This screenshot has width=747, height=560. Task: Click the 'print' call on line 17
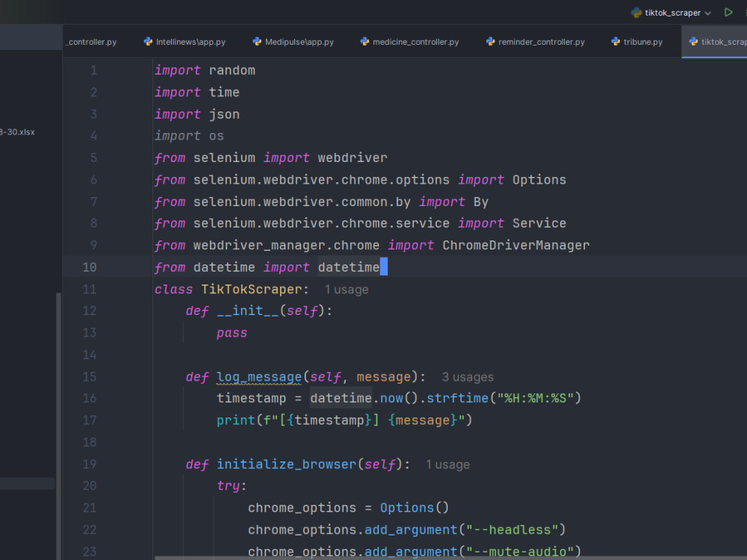[236, 420]
